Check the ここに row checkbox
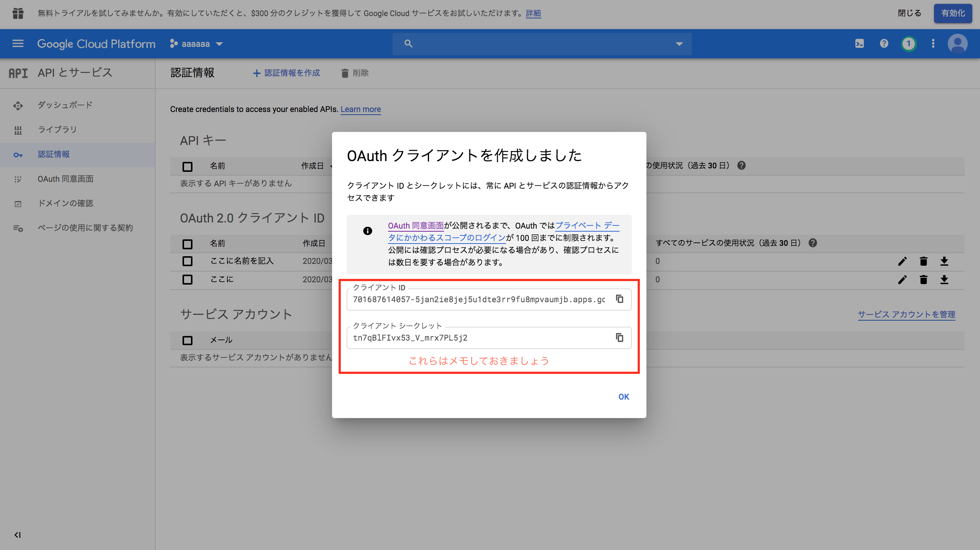 point(187,280)
